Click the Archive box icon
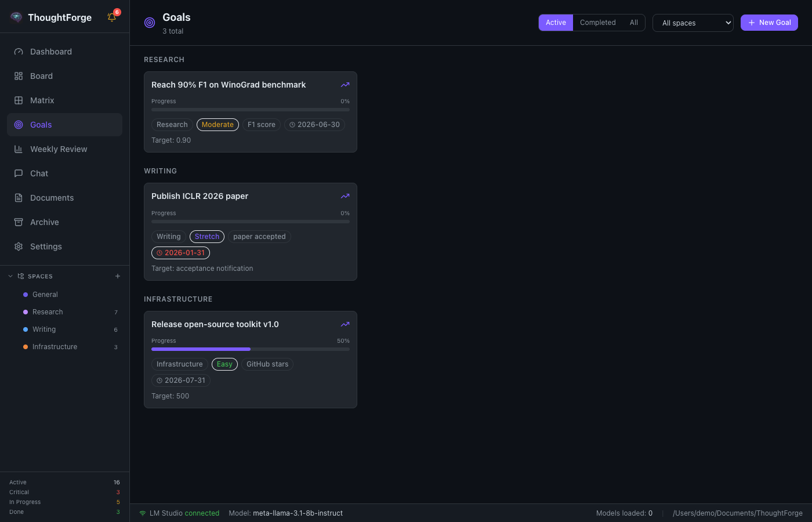 click(x=19, y=222)
